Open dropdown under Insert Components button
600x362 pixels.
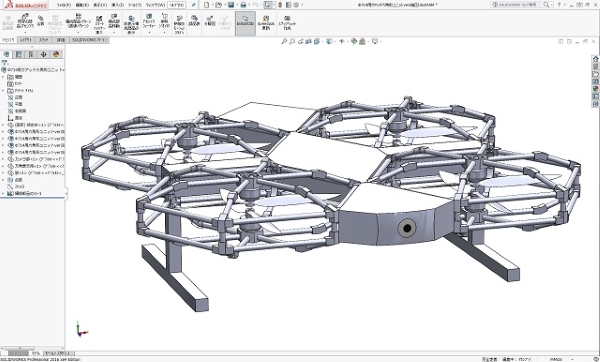[x=25, y=33]
